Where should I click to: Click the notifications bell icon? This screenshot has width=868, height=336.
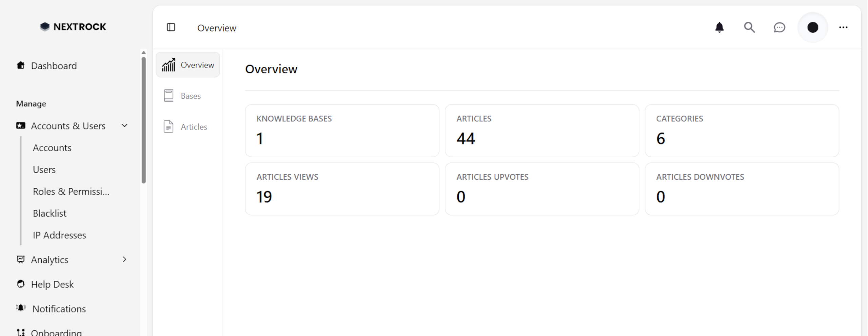(x=719, y=27)
